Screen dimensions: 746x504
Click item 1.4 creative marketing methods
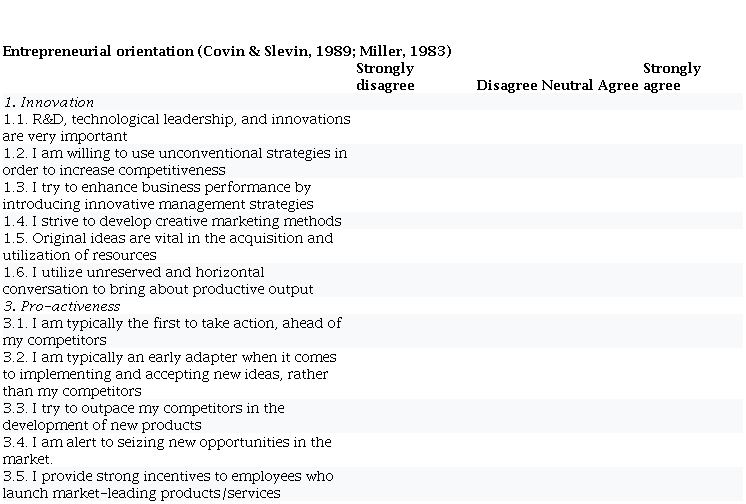pos(172,221)
